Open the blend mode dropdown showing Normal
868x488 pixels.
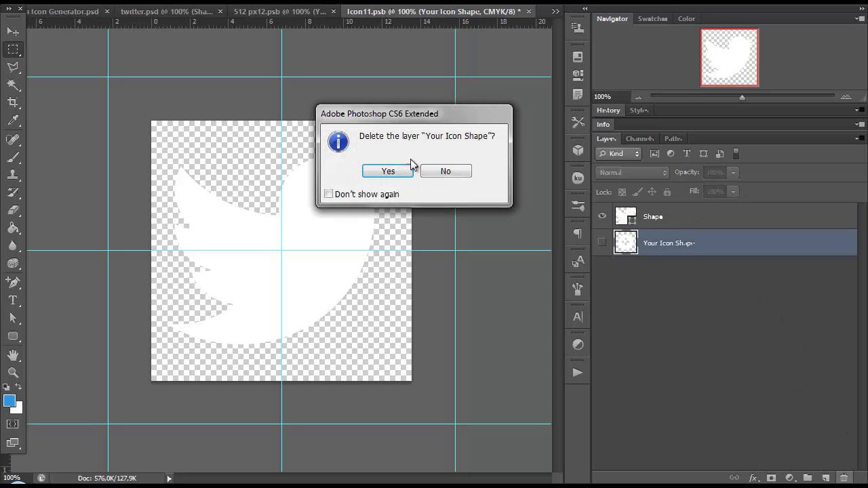(631, 172)
